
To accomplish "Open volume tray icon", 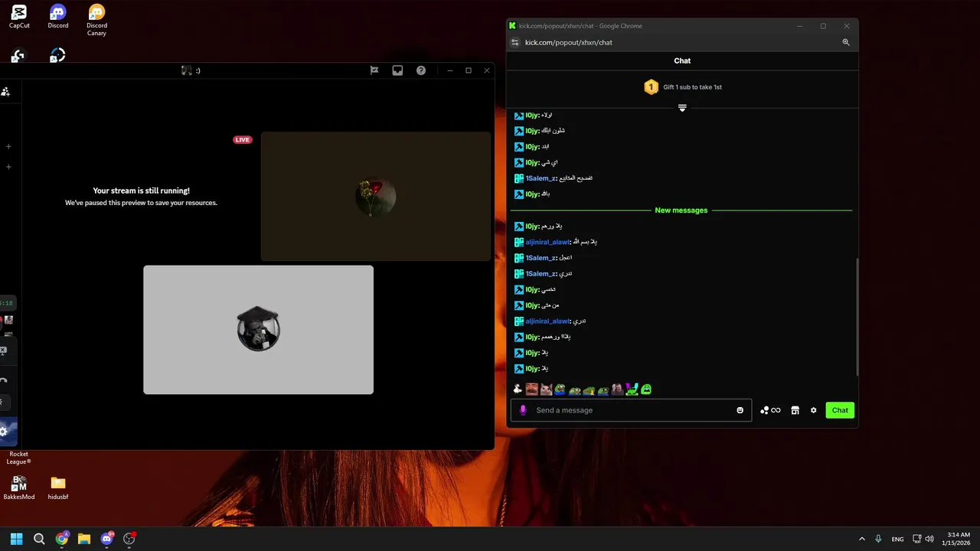I will 929,539.
